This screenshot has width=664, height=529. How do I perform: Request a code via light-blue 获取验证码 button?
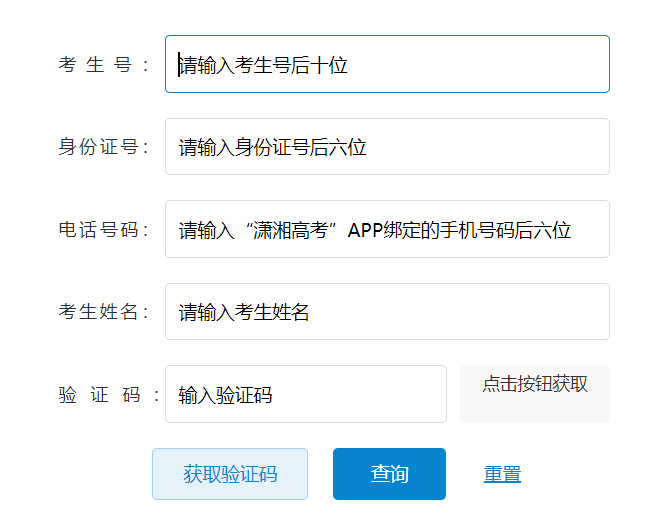(x=230, y=474)
